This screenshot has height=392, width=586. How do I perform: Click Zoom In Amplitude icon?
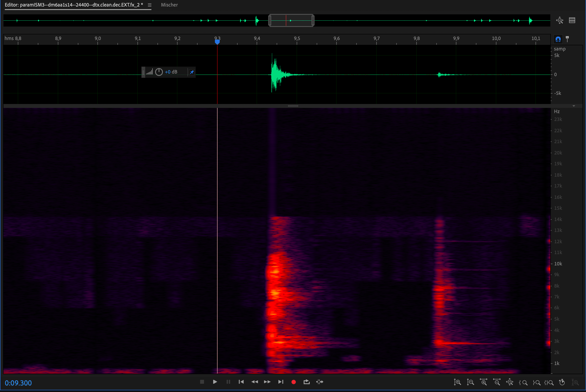(457, 382)
